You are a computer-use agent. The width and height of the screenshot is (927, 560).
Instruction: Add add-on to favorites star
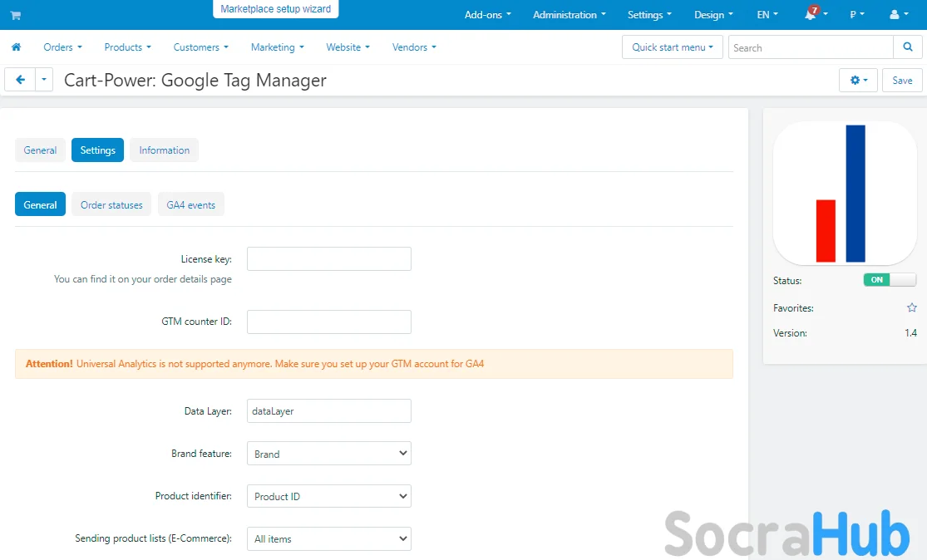coord(911,307)
